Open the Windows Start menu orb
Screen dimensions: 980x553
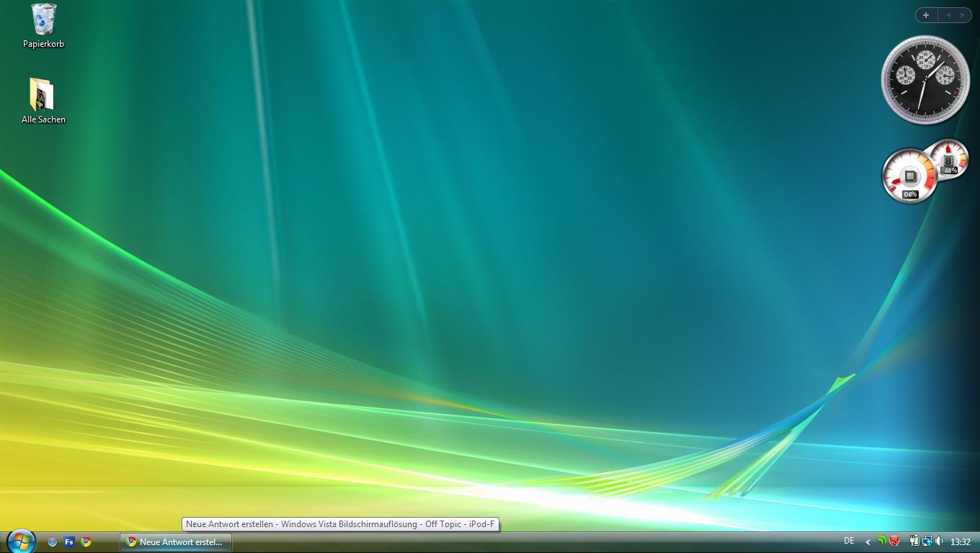tap(21, 541)
